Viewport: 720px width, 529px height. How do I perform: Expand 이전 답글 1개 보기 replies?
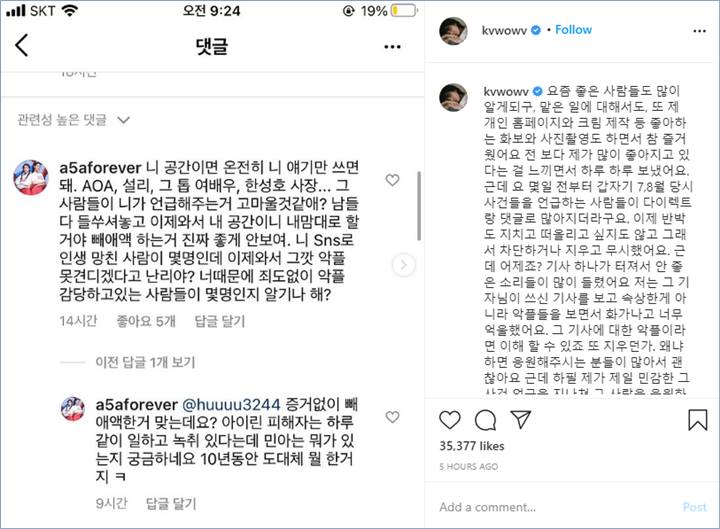tap(145, 362)
